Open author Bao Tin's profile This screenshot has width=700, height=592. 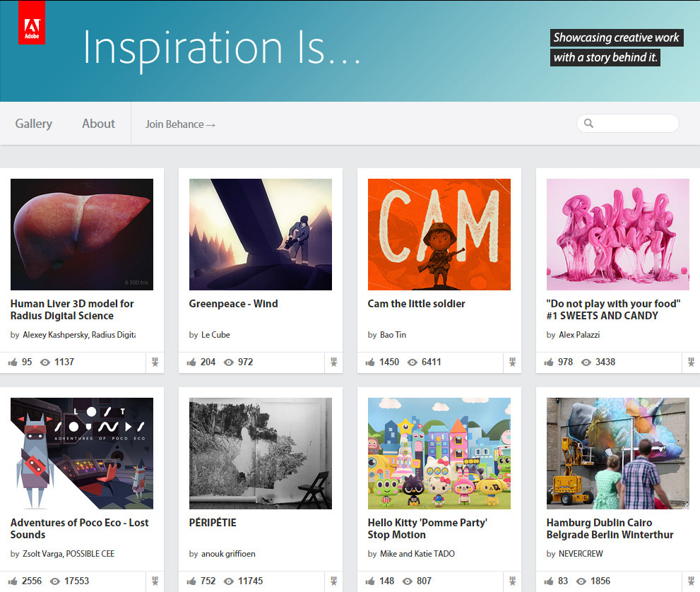393,335
